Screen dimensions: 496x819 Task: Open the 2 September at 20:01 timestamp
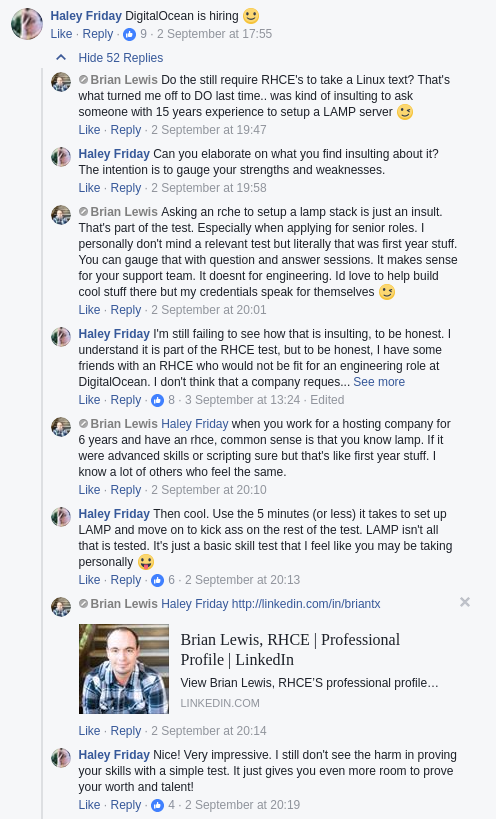[209, 310]
